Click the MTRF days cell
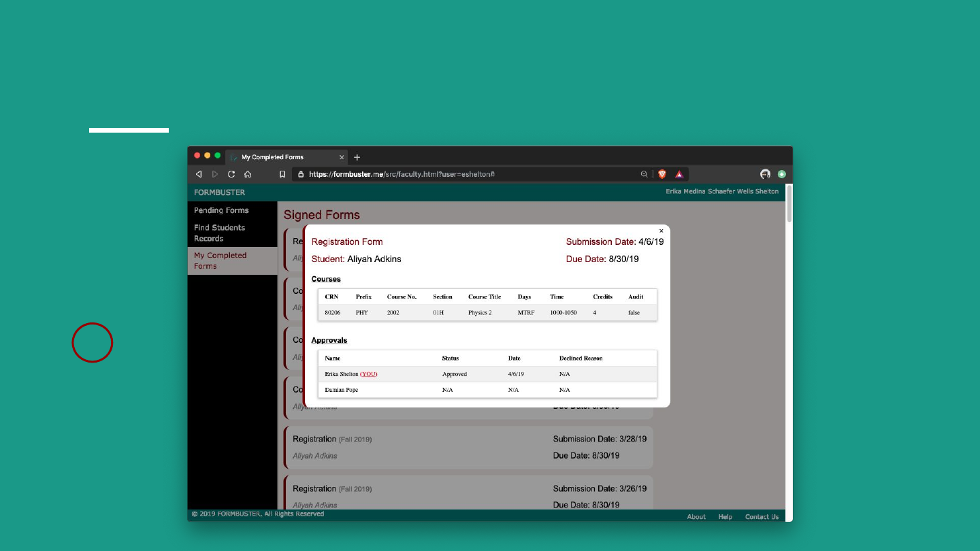980x551 pixels. (526, 313)
